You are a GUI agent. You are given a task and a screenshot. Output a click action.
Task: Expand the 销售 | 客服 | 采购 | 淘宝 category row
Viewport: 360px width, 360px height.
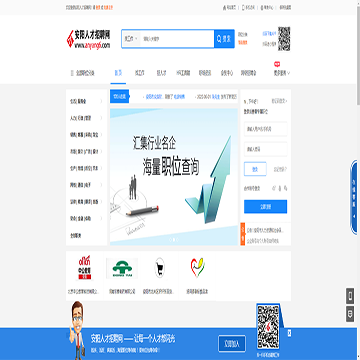(87, 135)
